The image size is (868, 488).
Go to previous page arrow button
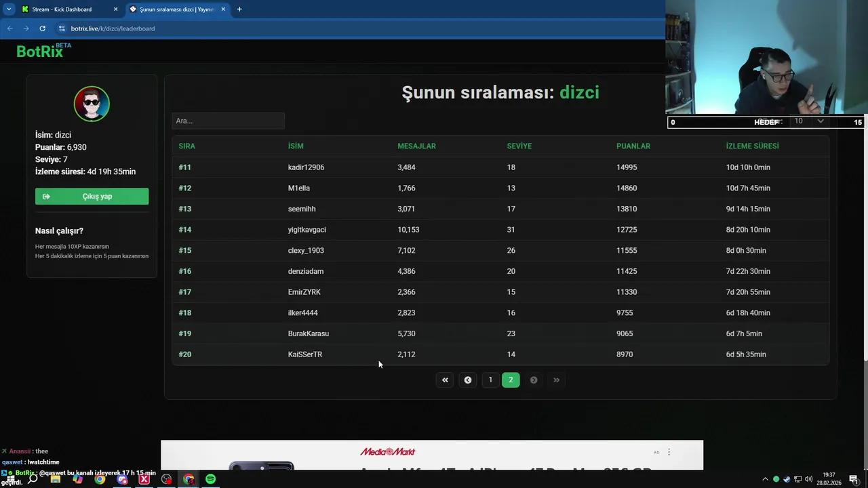[x=467, y=380]
